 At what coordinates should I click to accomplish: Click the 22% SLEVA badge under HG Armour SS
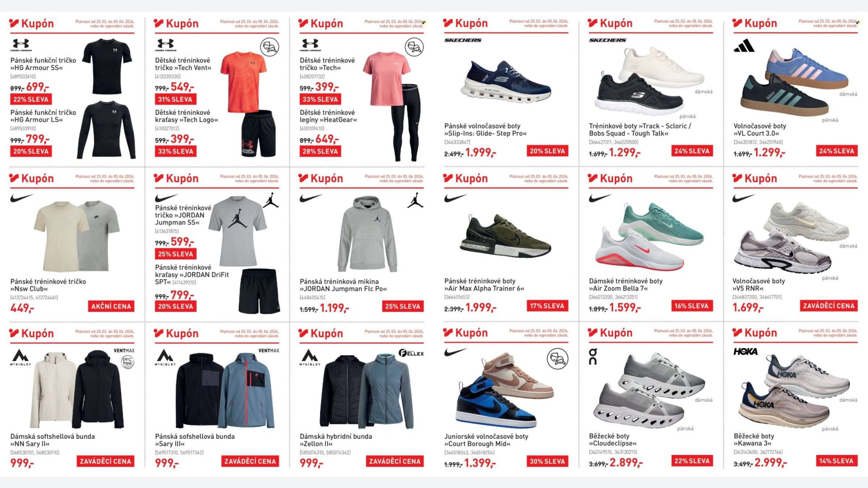(x=31, y=99)
